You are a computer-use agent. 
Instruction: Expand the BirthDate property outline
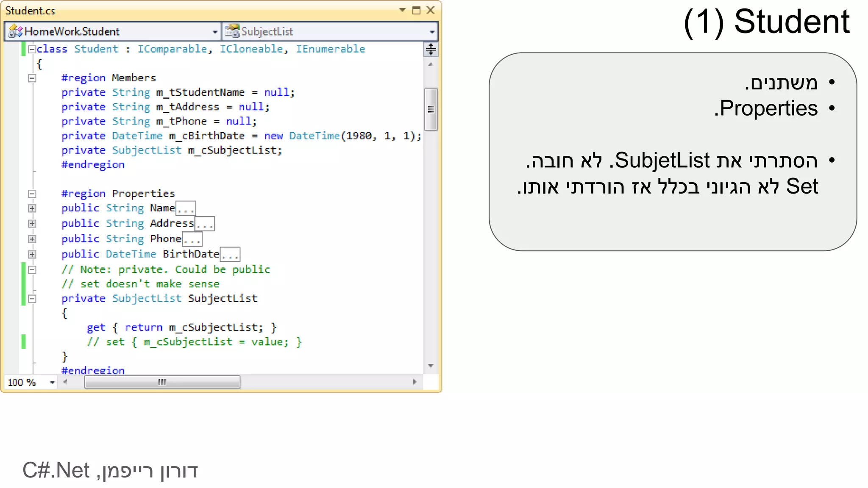point(32,254)
